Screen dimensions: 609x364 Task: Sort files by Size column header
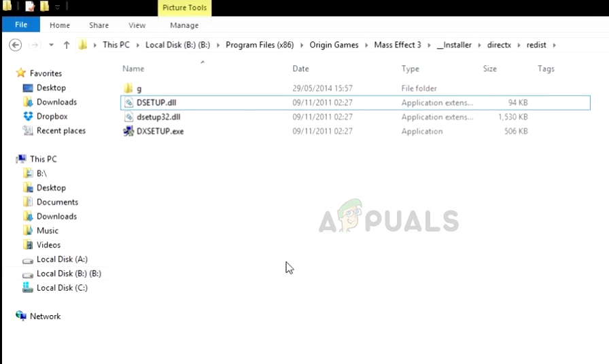(490, 69)
